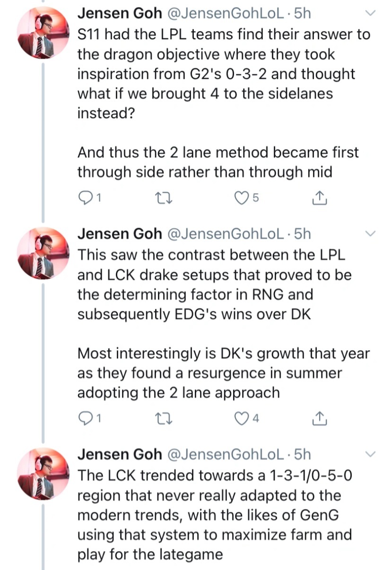Share the DK's growth tweet
Viewport: 392px width, 570px height.
pos(320,418)
